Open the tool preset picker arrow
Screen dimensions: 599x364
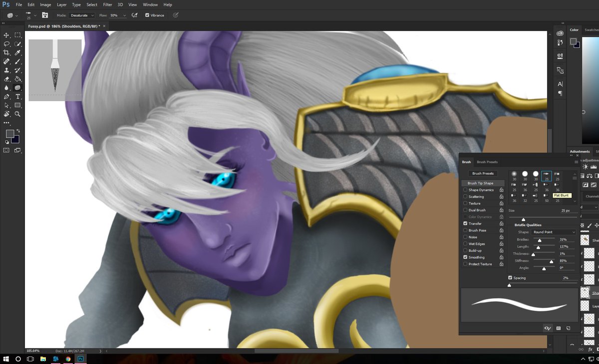(17, 15)
